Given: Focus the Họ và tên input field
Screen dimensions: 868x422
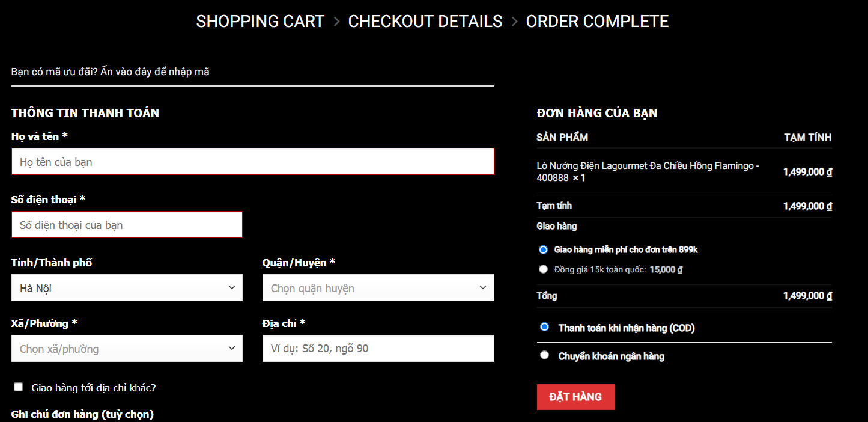Looking at the screenshot, I should point(253,162).
